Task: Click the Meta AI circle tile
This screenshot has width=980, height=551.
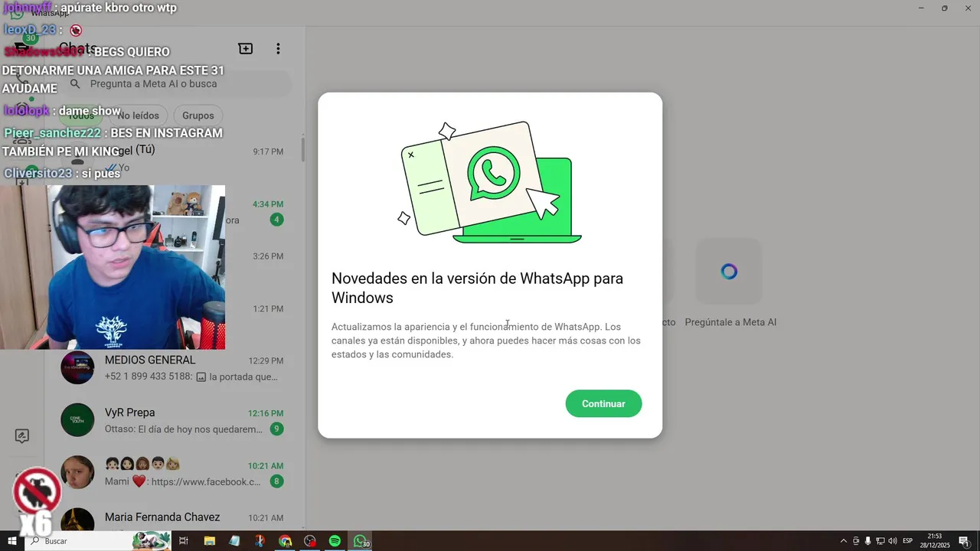Action: coord(729,271)
